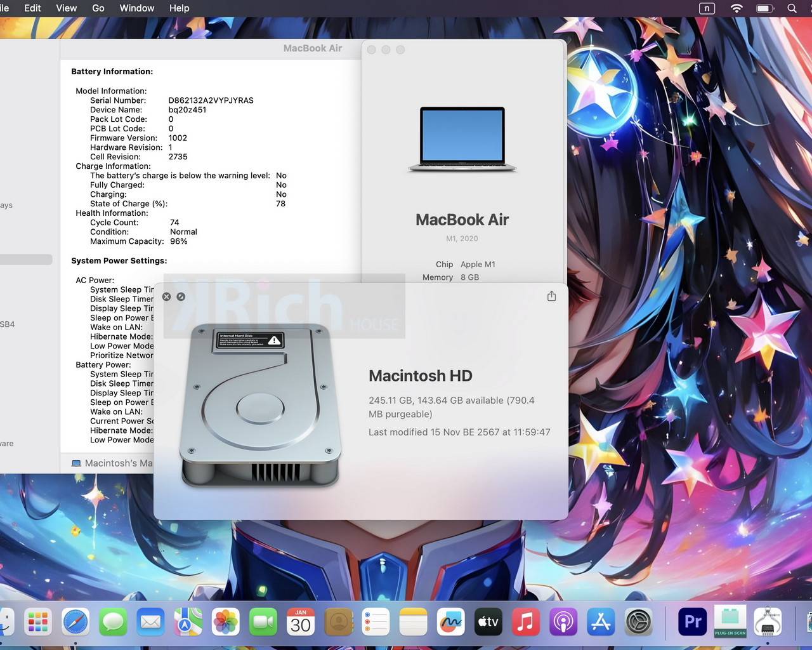Select device name bq20z451
The image size is (812, 650).
[x=187, y=110]
